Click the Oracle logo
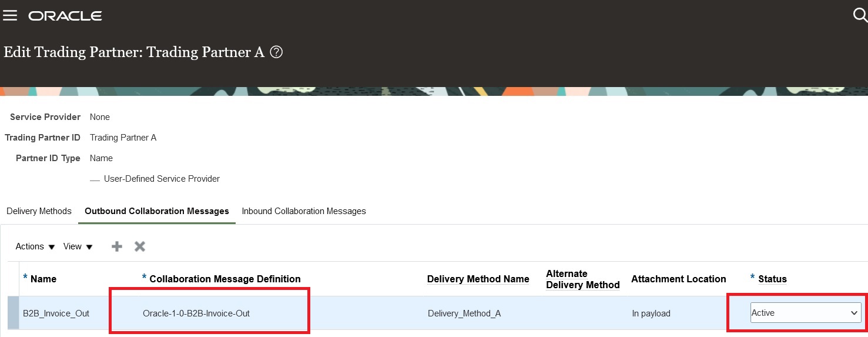 tap(65, 16)
